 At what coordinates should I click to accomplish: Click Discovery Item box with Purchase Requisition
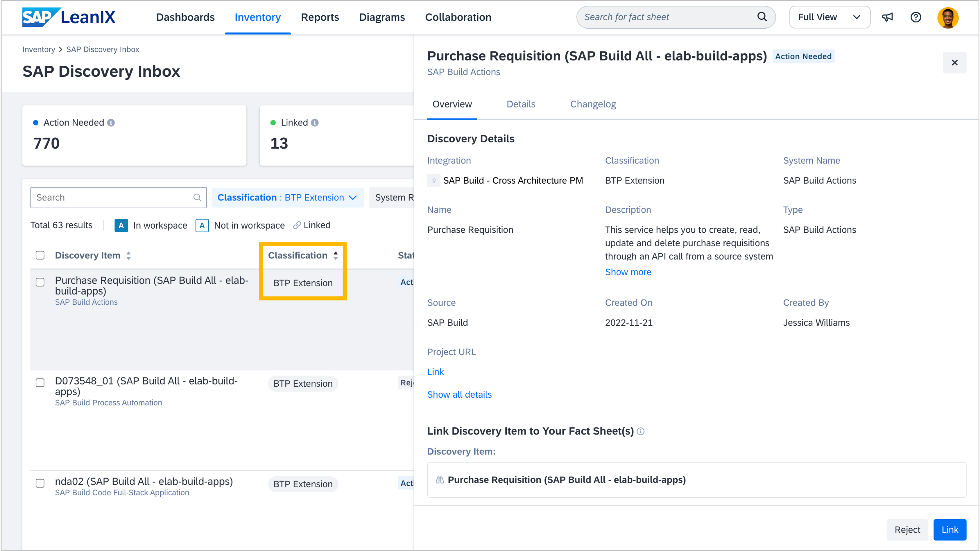click(x=696, y=480)
